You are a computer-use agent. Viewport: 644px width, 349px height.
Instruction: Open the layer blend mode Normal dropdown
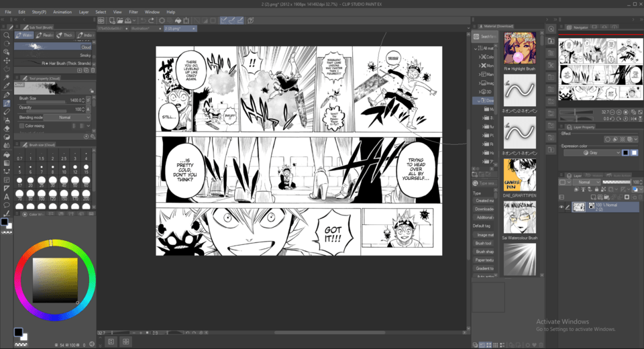[x=585, y=182]
